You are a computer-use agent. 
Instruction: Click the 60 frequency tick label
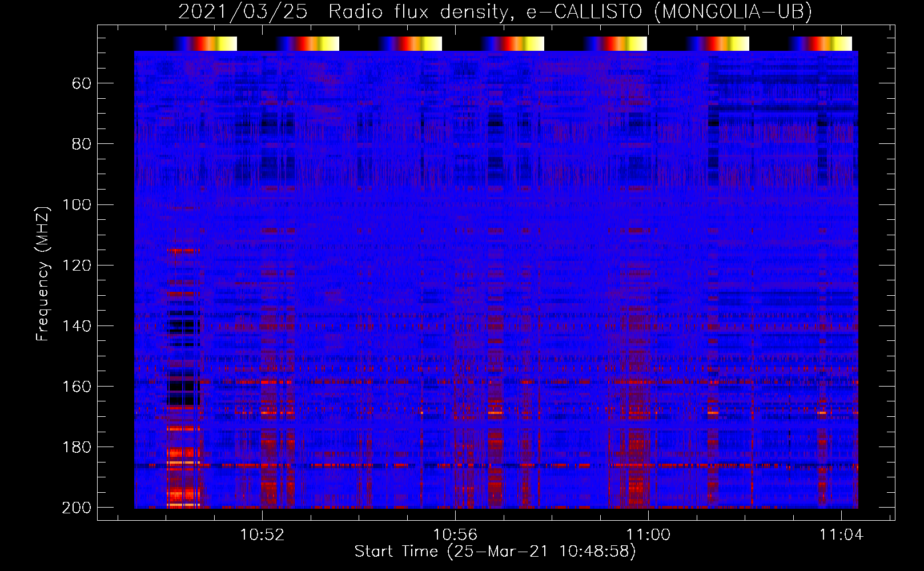point(82,84)
